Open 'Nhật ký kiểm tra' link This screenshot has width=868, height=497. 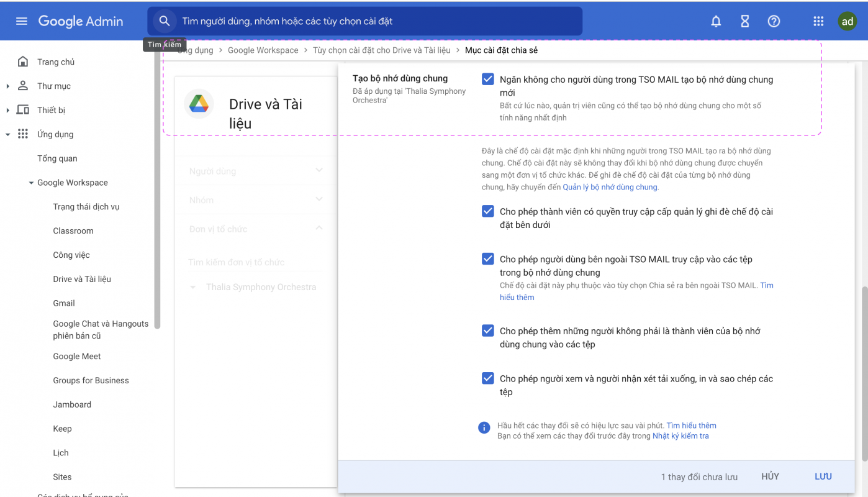click(680, 436)
